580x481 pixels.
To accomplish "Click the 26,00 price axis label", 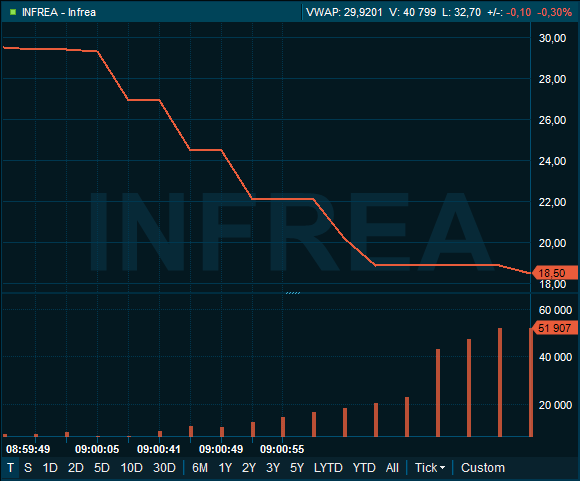I will [552, 120].
